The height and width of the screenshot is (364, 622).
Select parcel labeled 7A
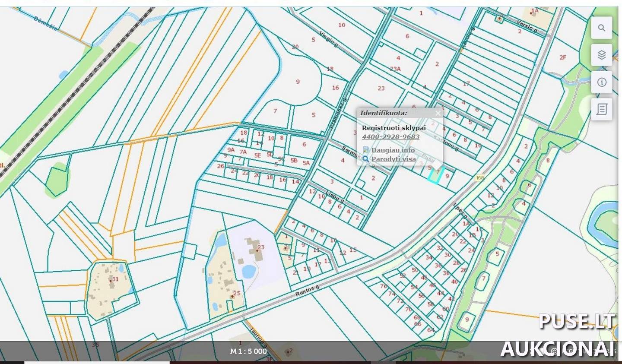click(243, 152)
